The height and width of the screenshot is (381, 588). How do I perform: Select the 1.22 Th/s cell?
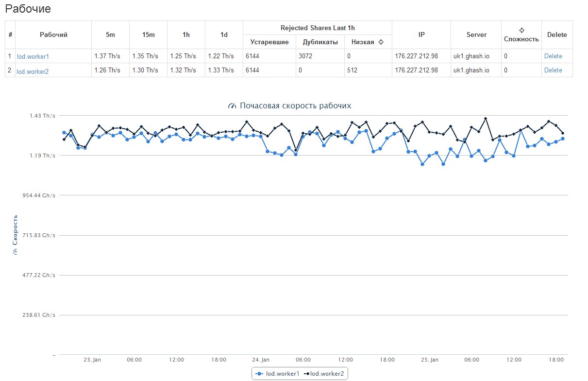tap(224, 56)
